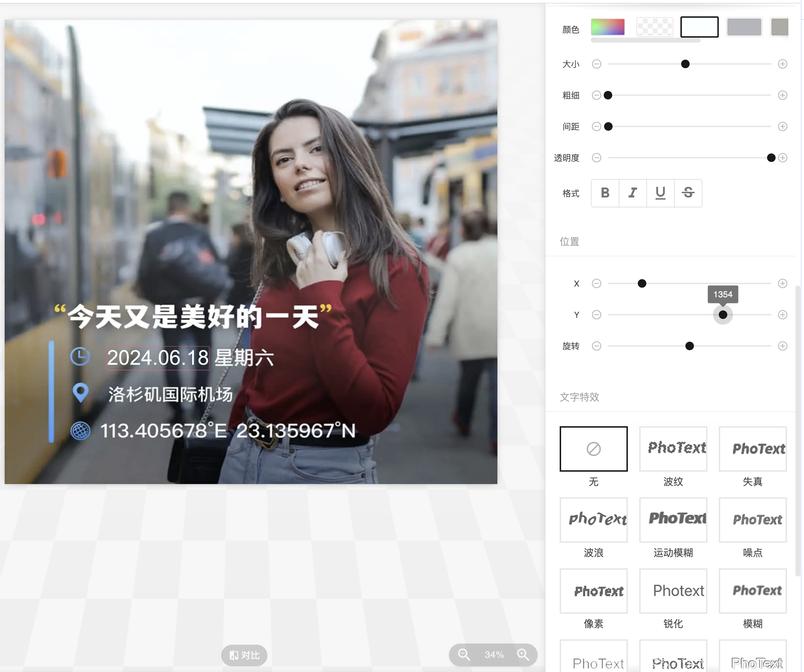Click the globe icon on the canvas
Viewport: 804px width, 672px height.
tap(80, 431)
